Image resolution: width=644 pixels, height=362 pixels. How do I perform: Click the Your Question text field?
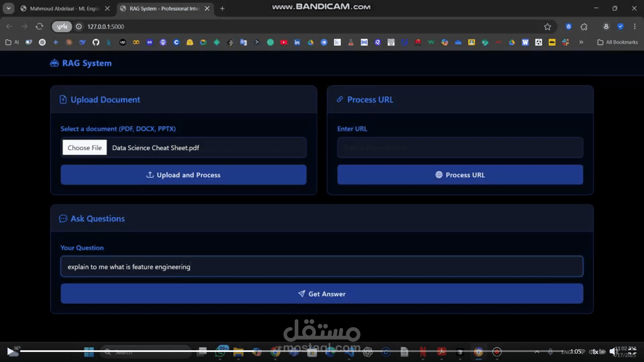322,266
